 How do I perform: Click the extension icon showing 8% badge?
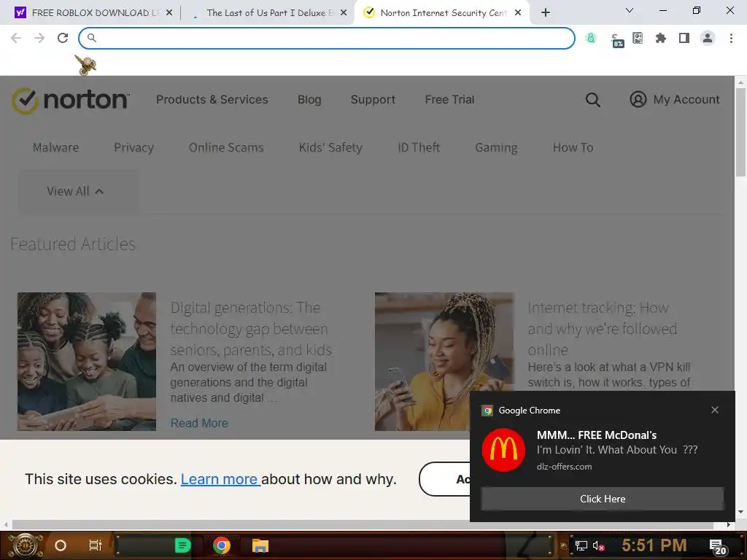pyautogui.click(x=617, y=40)
